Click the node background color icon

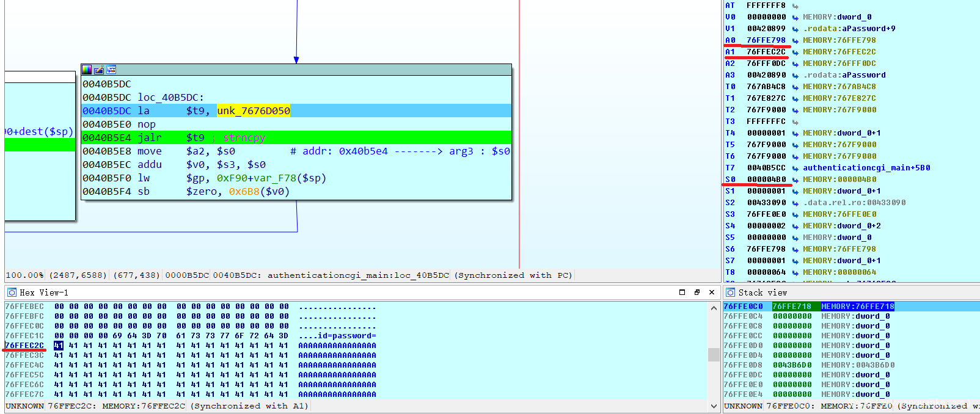click(x=87, y=70)
